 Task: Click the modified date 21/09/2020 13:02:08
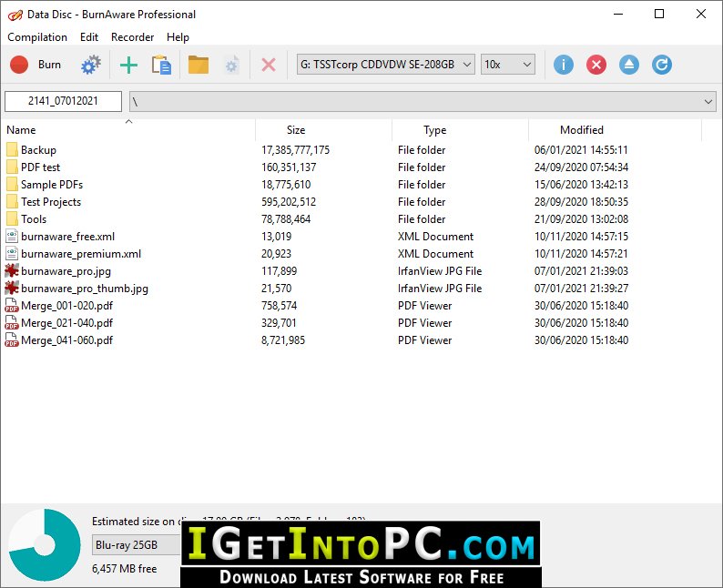coord(582,218)
